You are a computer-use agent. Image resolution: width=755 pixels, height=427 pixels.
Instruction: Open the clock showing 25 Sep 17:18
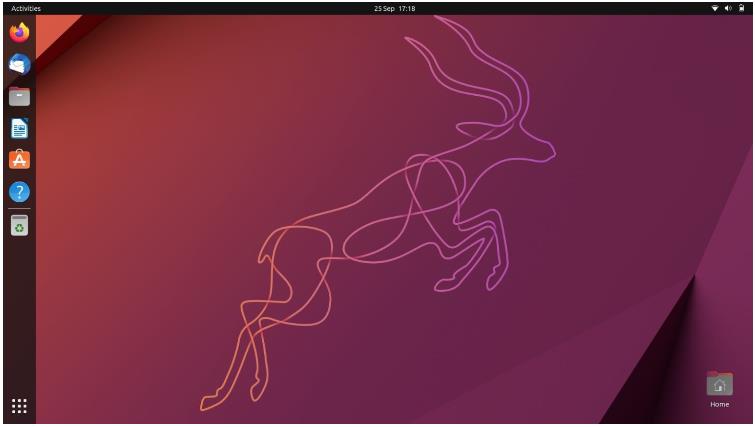pyautogui.click(x=394, y=8)
